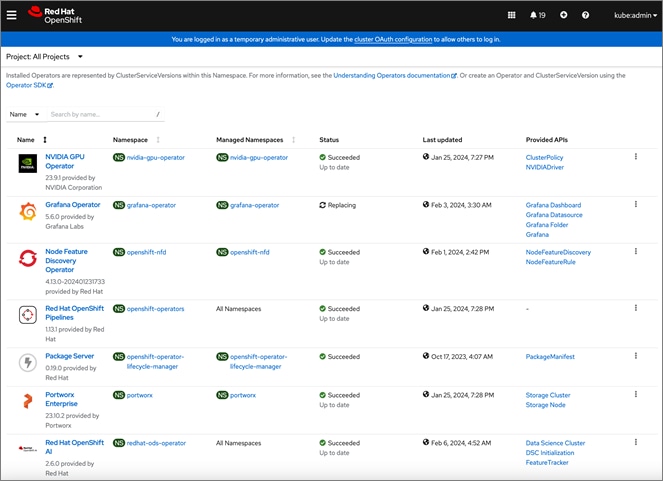The height and width of the screenshot is (481, 663).
Task: Click the Last updated column header
Action: 442,140
